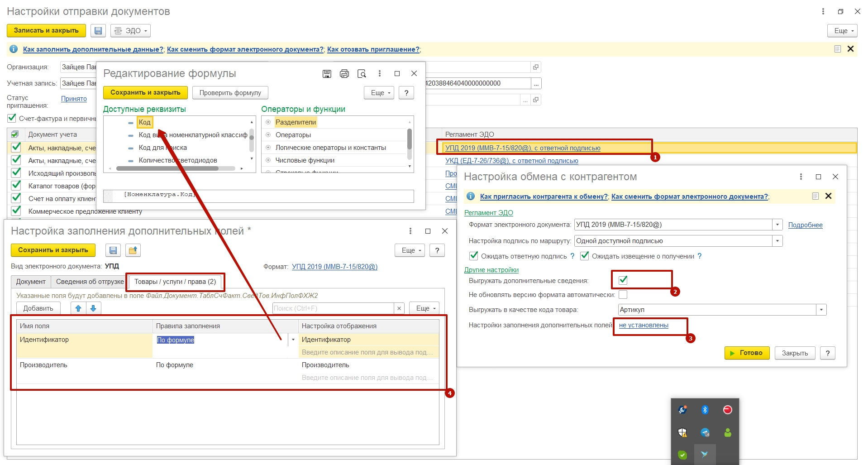Viewport: 868px width, 465px height.
Task: Toggle 'Выгружать дополнительные сведения' checkbox
Action: pyautogui.click(x=623, y=280)
